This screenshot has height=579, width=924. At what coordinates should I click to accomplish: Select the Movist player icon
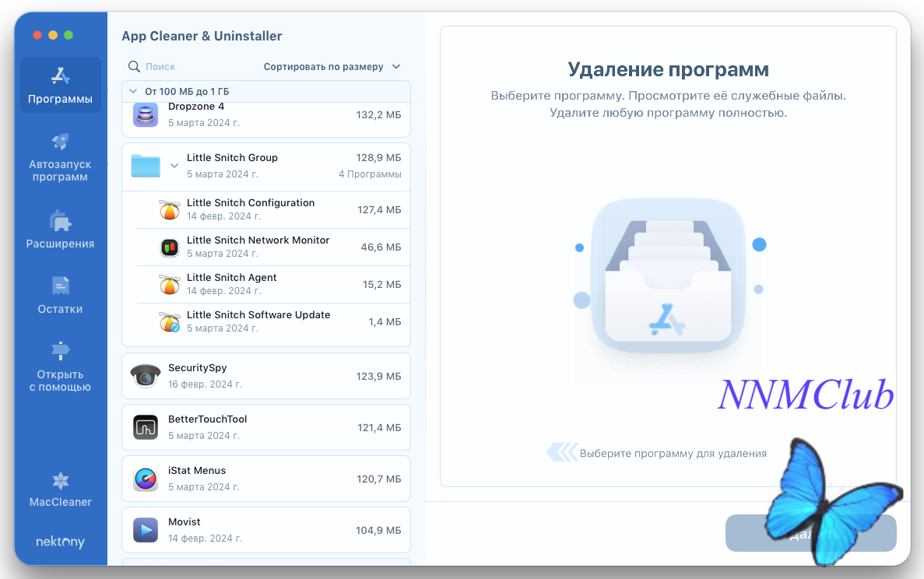click(x=146, y=530)
